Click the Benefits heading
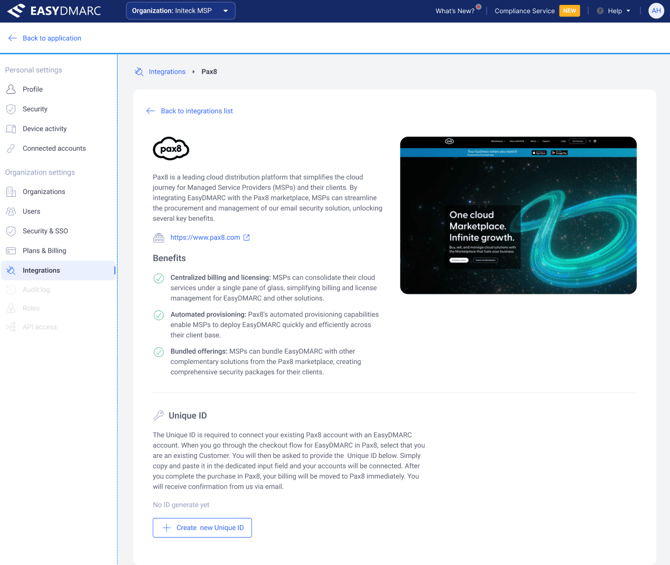The image size is (670, 565). click(169, 258)
